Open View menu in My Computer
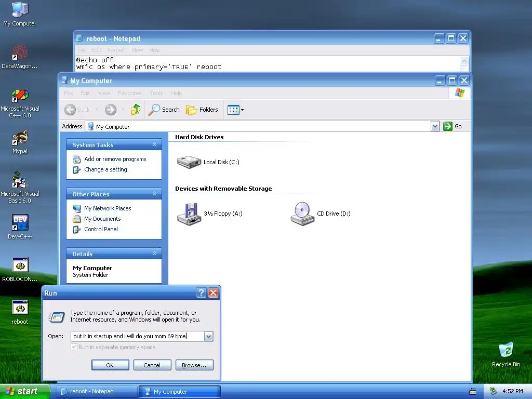The image size is (532, 399). [x=104, y=93]
